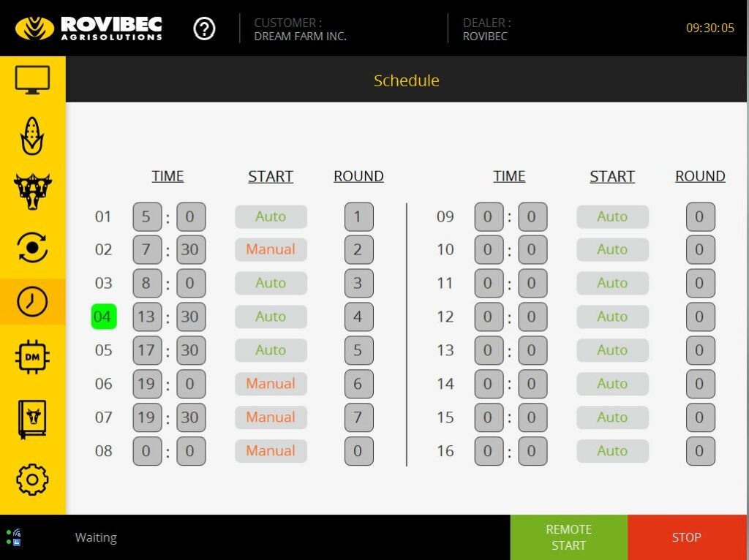Open the corn feed ingredients page
The height and width of the screenshot is (560, 749).
32,136
